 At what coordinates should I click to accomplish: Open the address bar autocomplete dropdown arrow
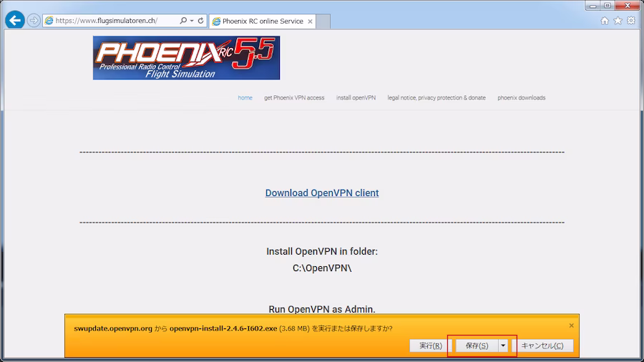tap(192, 21)
